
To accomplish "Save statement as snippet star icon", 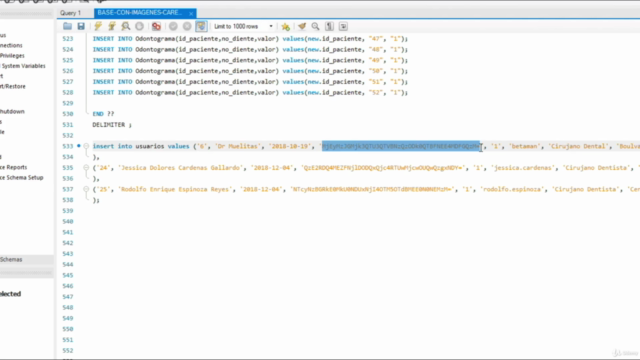I will tap(286, 27).
